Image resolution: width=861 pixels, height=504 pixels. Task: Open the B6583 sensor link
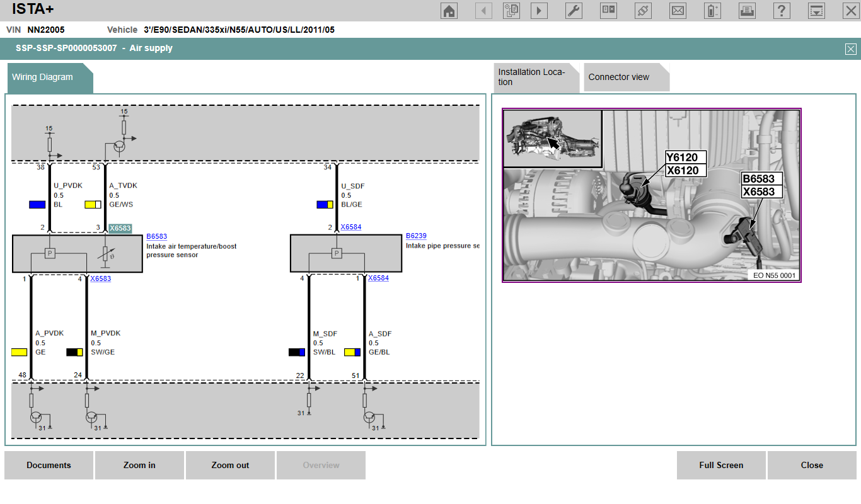(x=156, y=236)
